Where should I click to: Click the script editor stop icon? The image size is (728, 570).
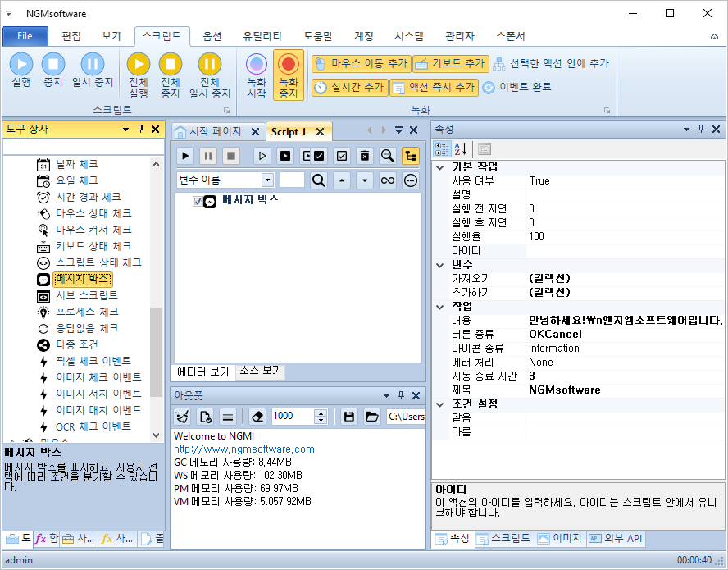click(230, 156)
